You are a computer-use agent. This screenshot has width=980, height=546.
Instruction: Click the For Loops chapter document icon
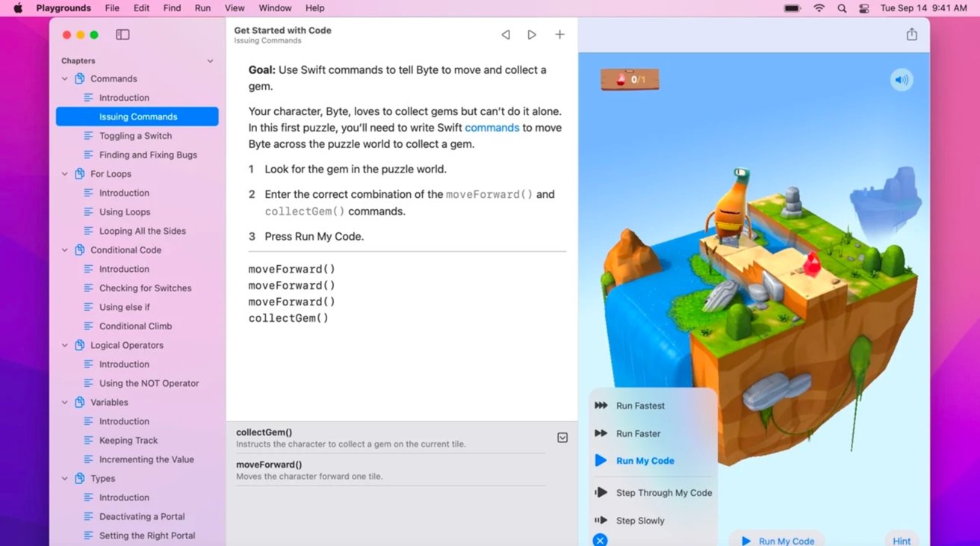pos(80,173)
